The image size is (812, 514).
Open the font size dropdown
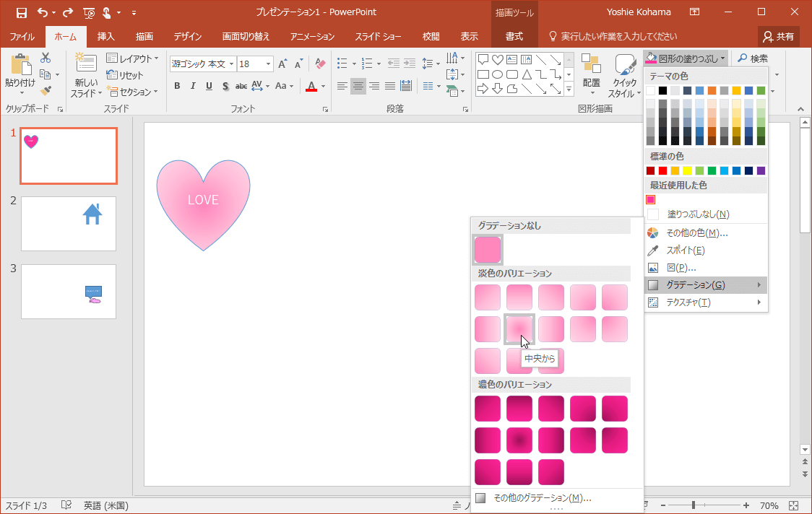pos(269,64)
